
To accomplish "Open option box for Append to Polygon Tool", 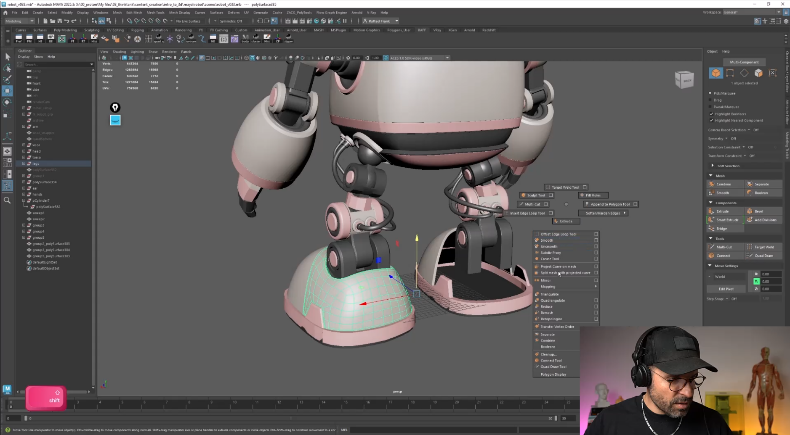I will pos(635,204).
